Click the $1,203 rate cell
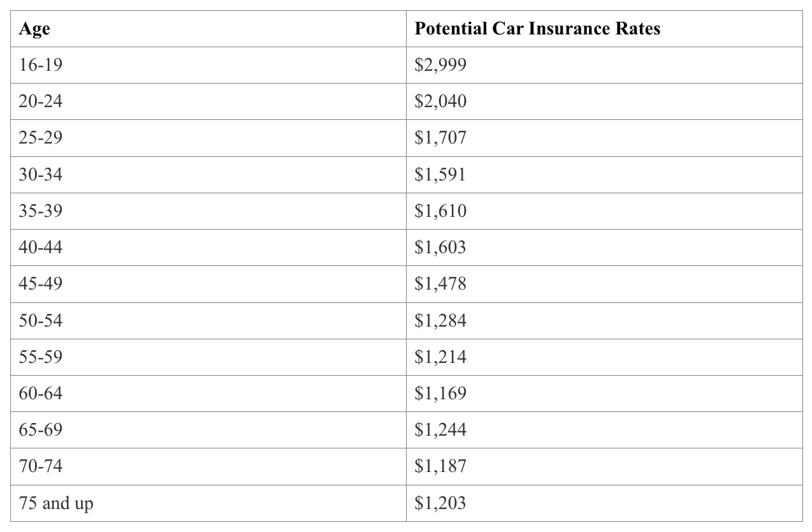 point(440,503)
